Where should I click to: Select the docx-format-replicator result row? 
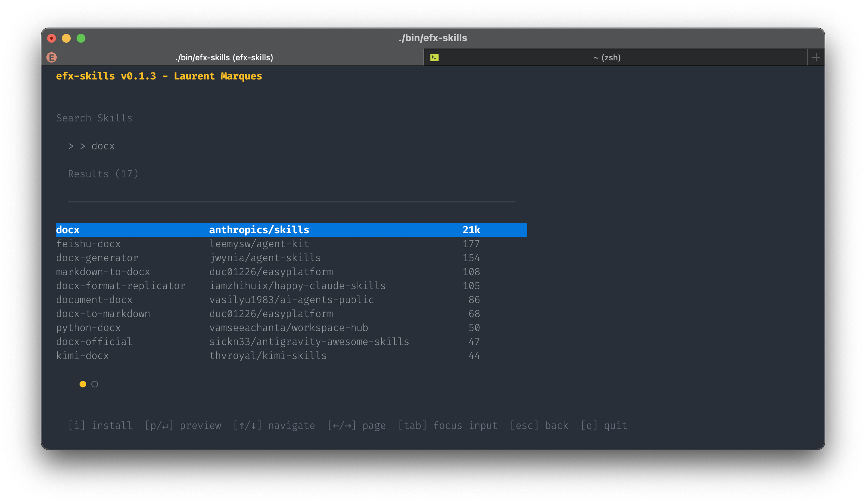coord(121,286)
